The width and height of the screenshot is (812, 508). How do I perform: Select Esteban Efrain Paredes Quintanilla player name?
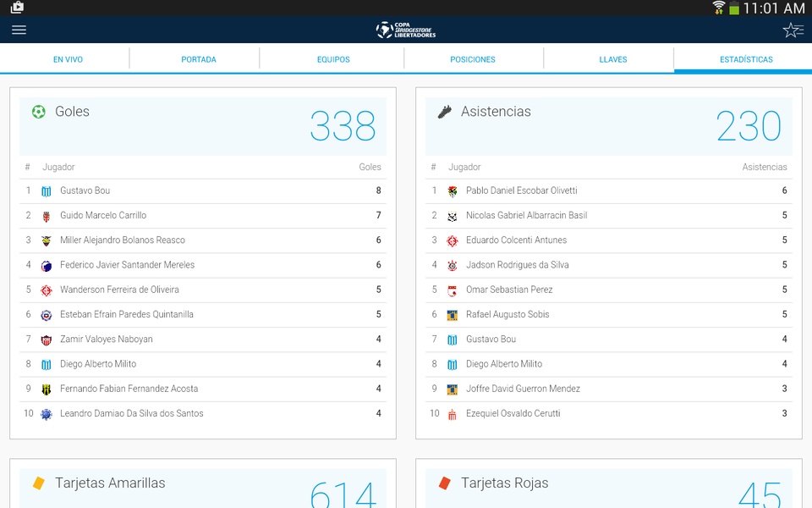click(127, 314)
